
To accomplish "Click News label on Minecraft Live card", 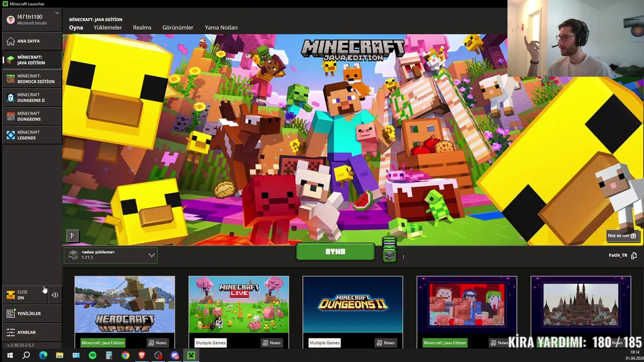I will [x=272, y=343].
